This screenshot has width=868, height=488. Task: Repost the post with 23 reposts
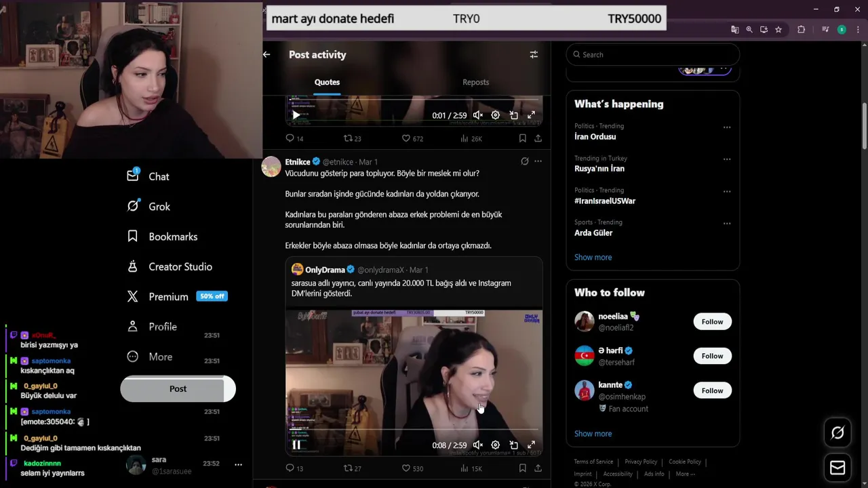[352, 138]
